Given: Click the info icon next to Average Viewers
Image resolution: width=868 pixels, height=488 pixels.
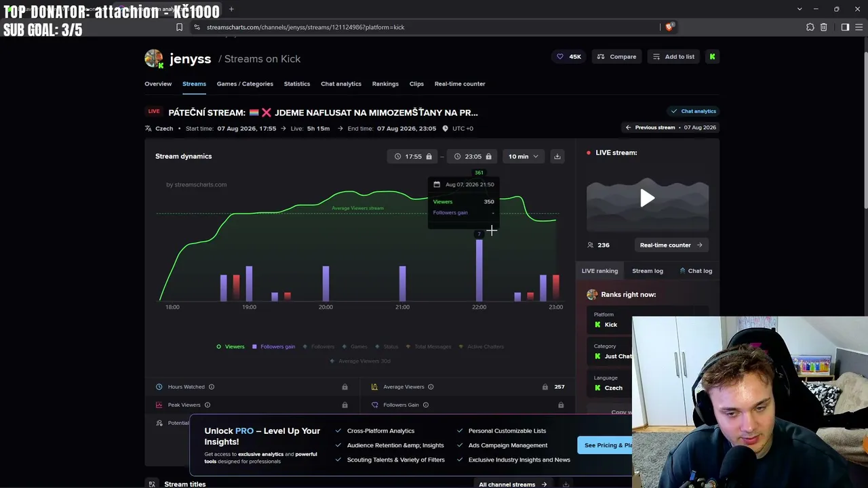Looking at the screenshot, I should pyautogui.click(x=431, y=387).
